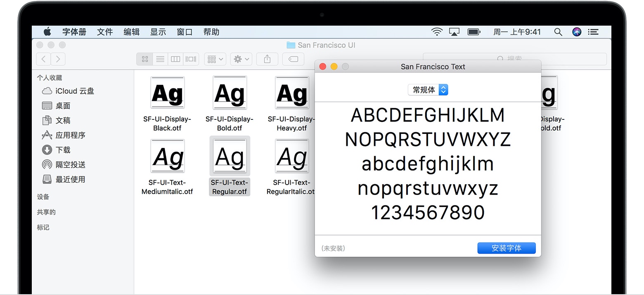644x295 pixels.
Task: Select SF-UI-Display-Black.otf font file
Action: coord(167,93)
